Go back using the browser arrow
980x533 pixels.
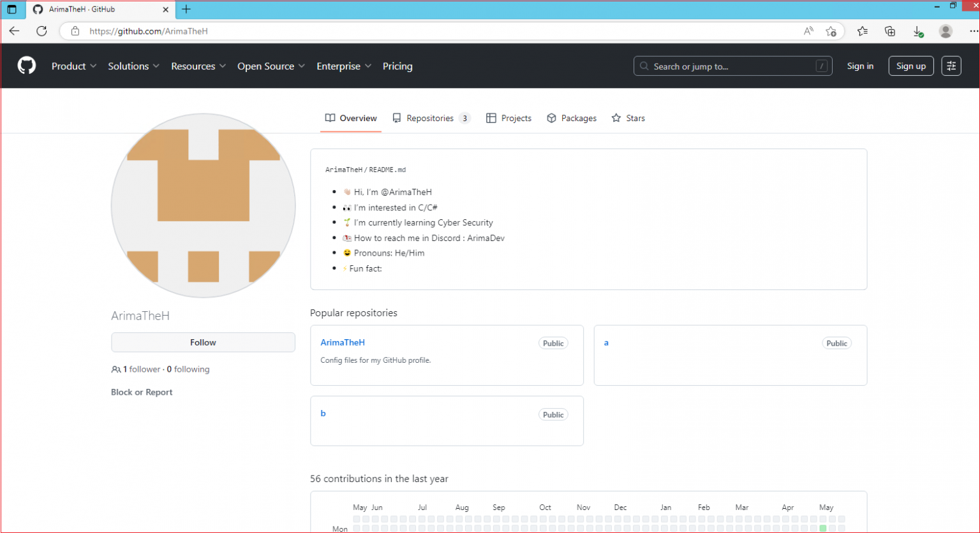click(14, 31)
